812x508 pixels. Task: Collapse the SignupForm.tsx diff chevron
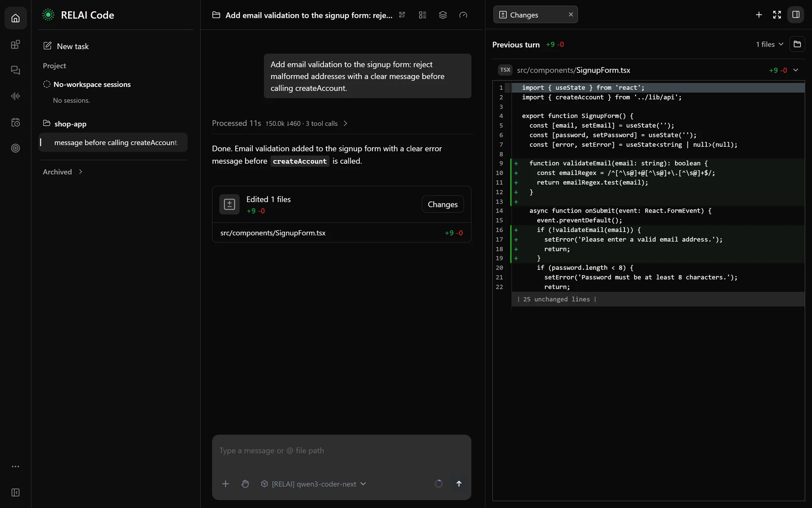795,70
